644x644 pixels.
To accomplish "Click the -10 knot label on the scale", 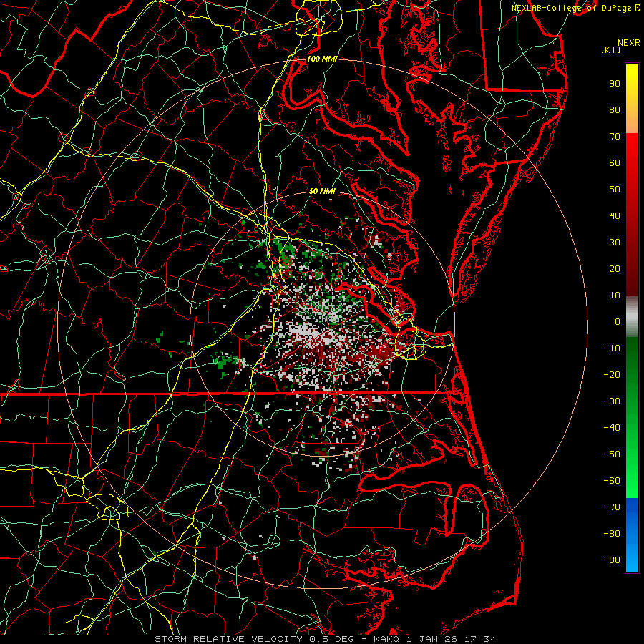I will 612,348.
